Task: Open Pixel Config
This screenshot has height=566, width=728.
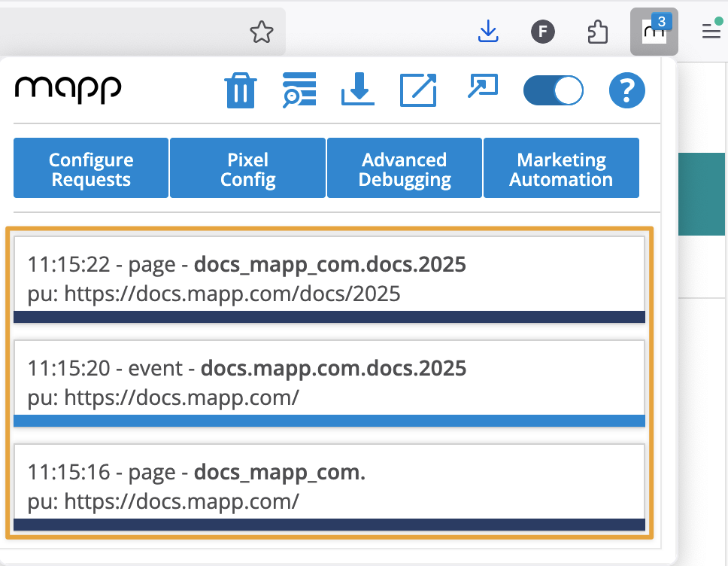Action: (x=247, y=169)
